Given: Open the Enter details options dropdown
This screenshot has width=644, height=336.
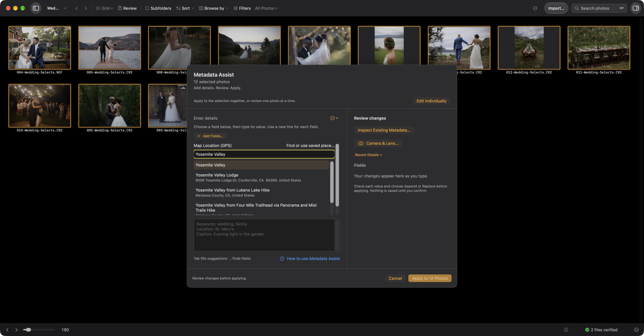Looking at the screenshot, I should (334, 118).
